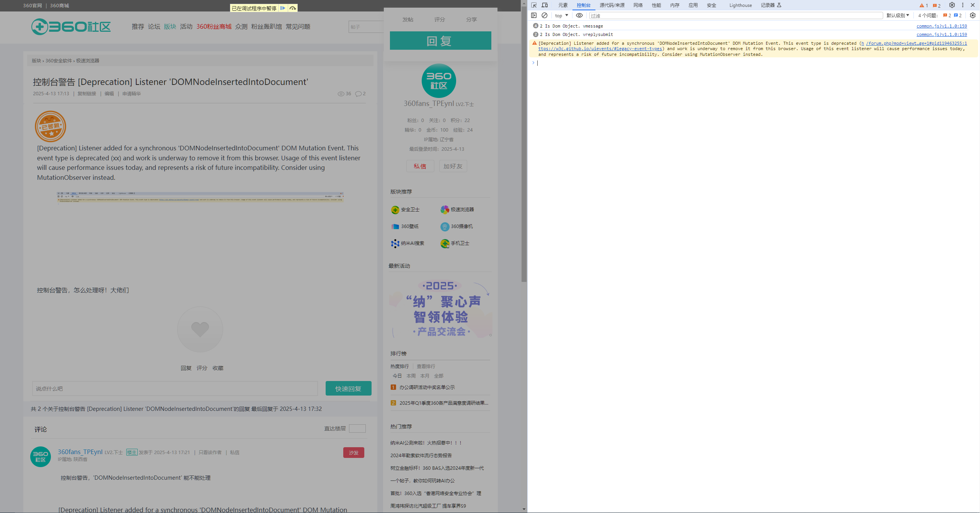This screenshot has width=980, height=513.
Task: Open common.js link for vmessage log
Action: (941, 26)
